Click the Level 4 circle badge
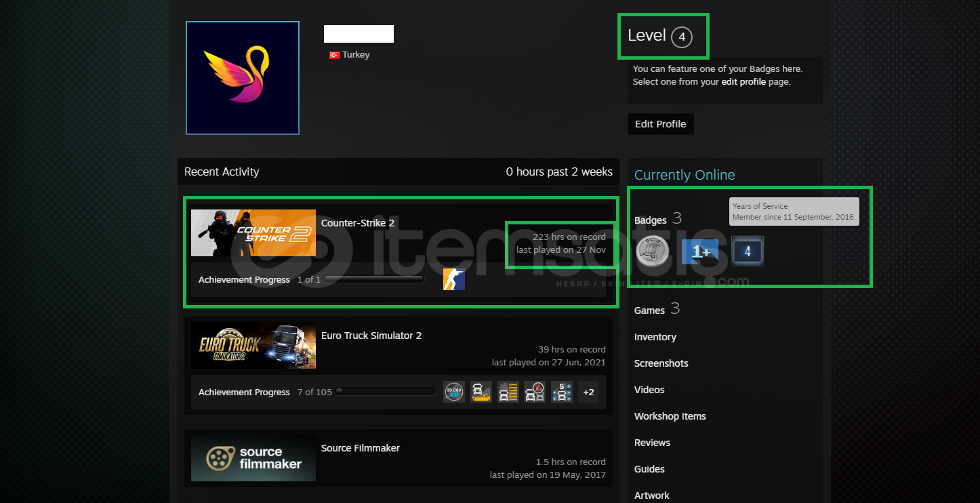 [682, 37]
